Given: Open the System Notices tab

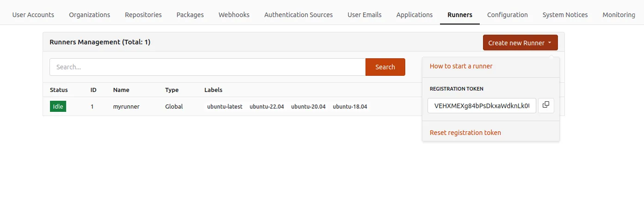Looking at the screenshot, I should (x=565, y=15).
